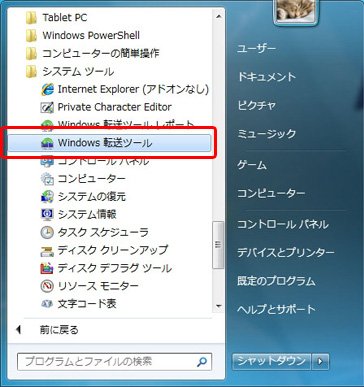364x387 pixels.
Task: Click the コンピューターの簡単操作 folder icon
Action: click(31, 53)
